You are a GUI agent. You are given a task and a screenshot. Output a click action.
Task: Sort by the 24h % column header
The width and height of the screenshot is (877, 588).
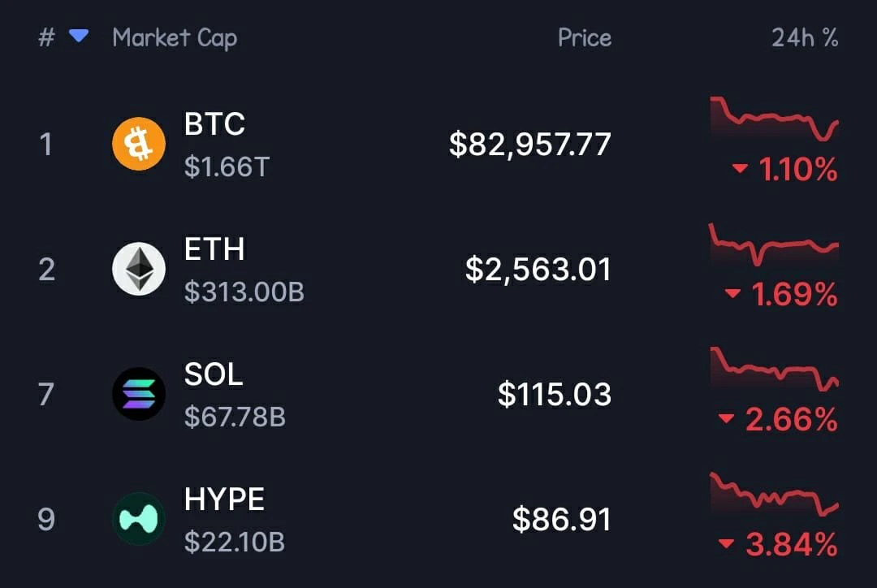tap(805, 37)
